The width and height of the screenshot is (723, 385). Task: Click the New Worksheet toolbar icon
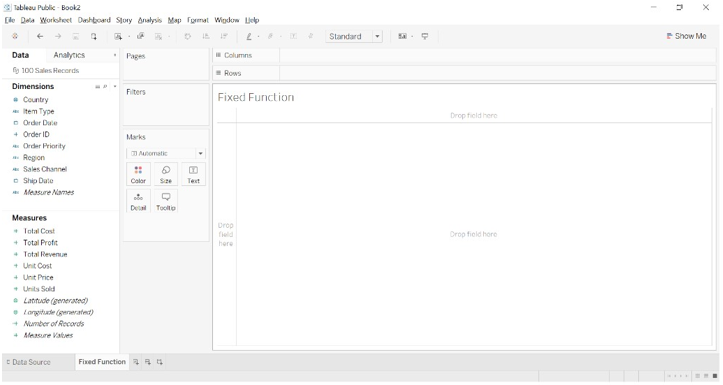click(118, 36)
